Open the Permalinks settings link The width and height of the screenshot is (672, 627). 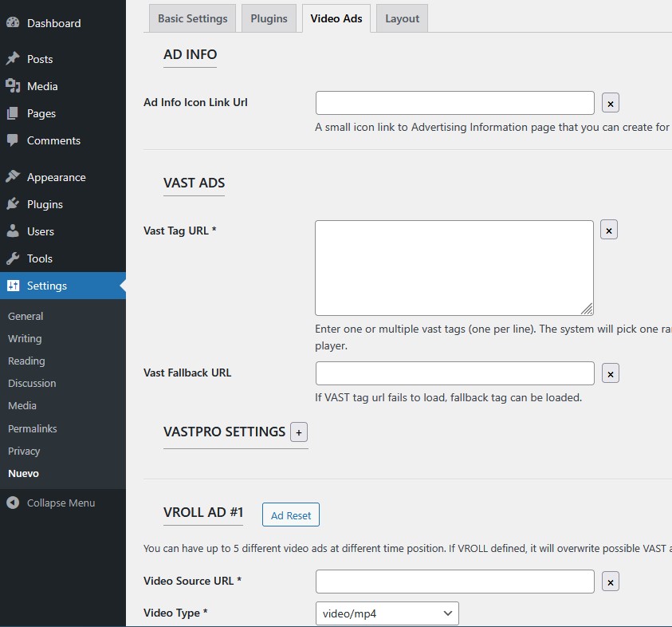[33, 428]
